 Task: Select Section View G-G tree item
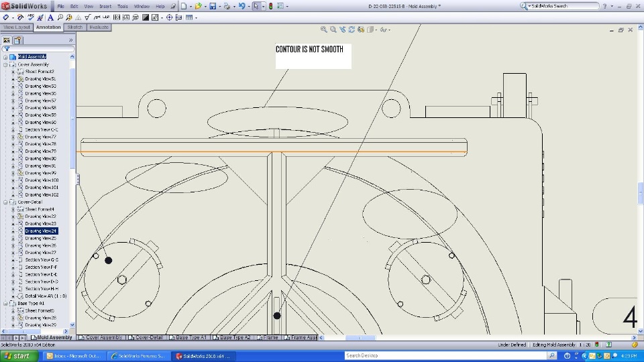[x=42, y=260]
